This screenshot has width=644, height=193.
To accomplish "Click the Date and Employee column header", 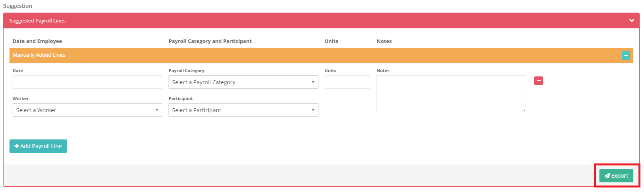I will (37, 41).
